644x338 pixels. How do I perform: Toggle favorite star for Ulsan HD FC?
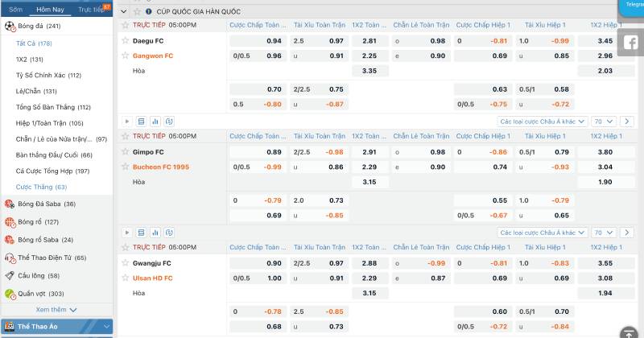pos(126,278)
